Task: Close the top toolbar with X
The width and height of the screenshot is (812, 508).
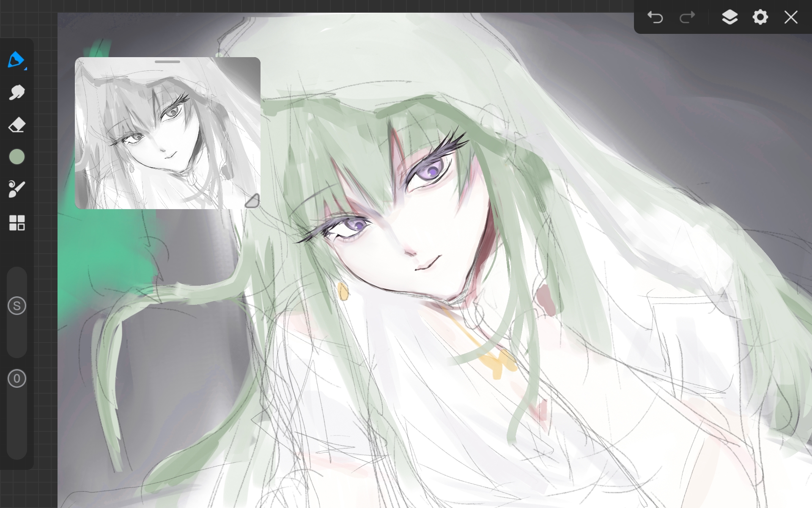Action: [x=791, y=17]
